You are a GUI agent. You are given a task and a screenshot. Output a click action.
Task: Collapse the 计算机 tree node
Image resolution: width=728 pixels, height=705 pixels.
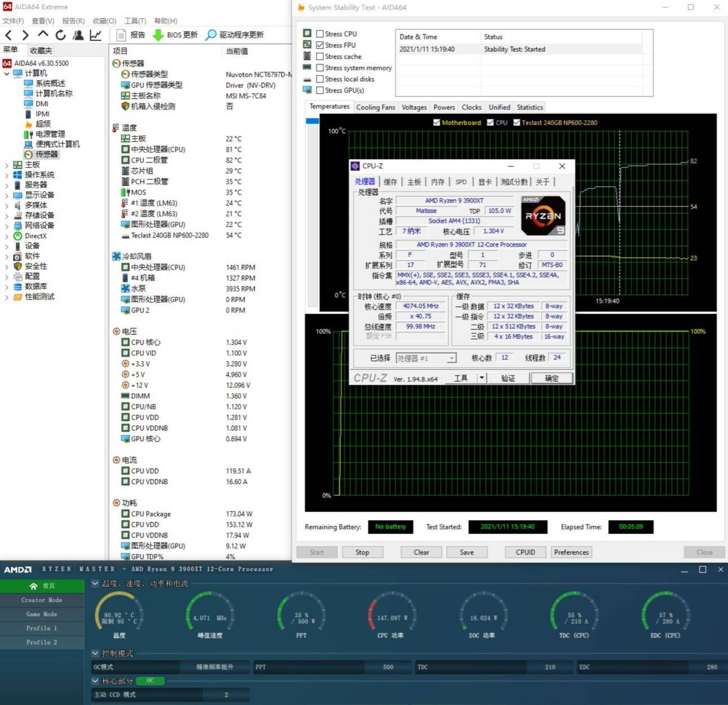[x=7, y=73]
